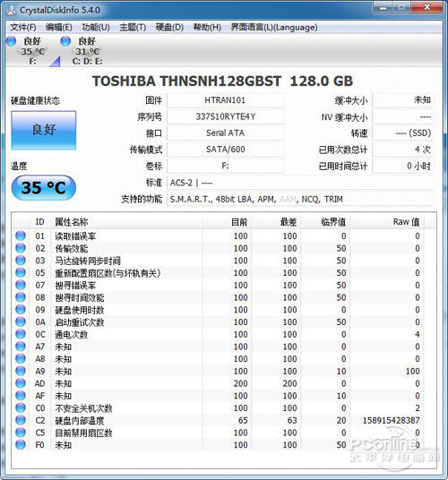The width and height of the screenshot is (448, 480).
Task: Click the Raw value 100 in A9 row
Action: [412, 371]
